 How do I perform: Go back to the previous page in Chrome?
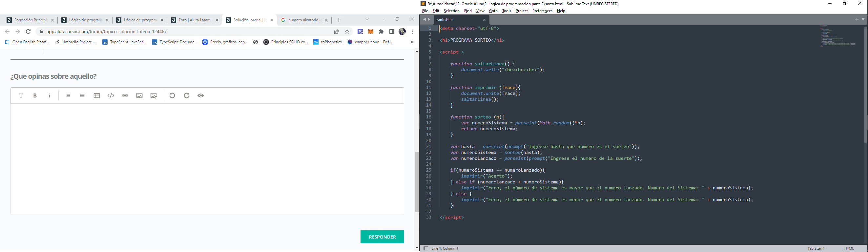(7, 32)
